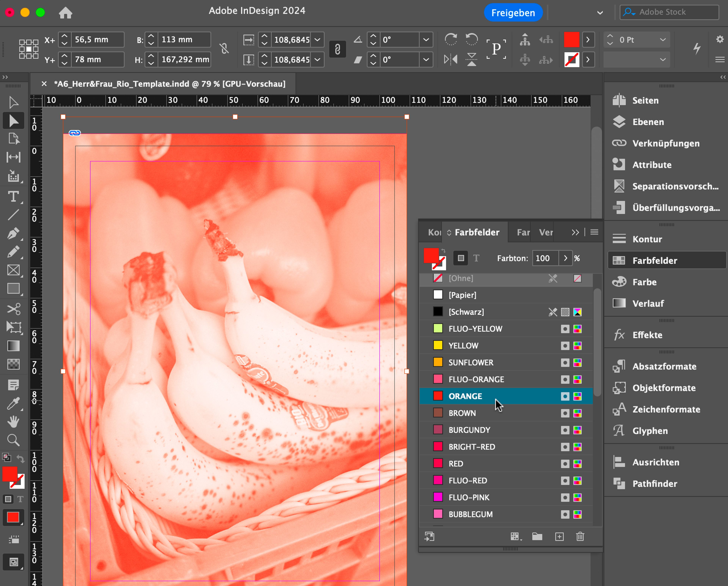This screenshot has height=586, width=728.
Task: Click the delete swatch trash icon
Action: (580, 537)
